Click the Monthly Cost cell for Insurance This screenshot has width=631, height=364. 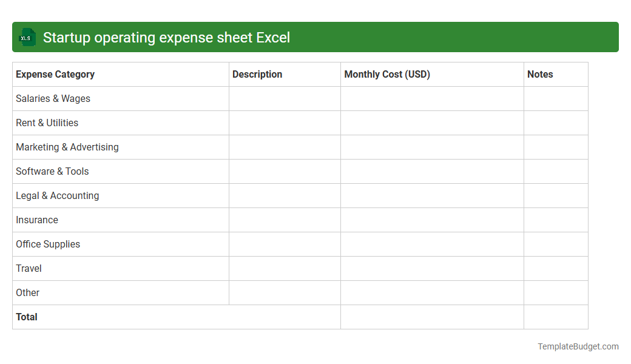432,220
